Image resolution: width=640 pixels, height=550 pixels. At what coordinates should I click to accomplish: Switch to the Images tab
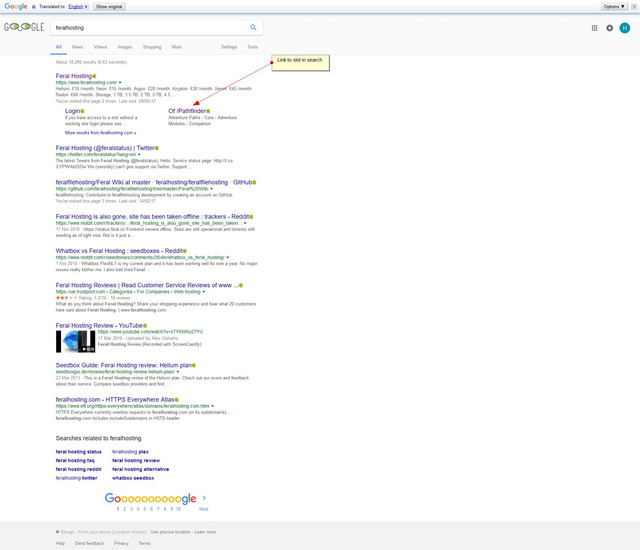[x=125, y=47]
